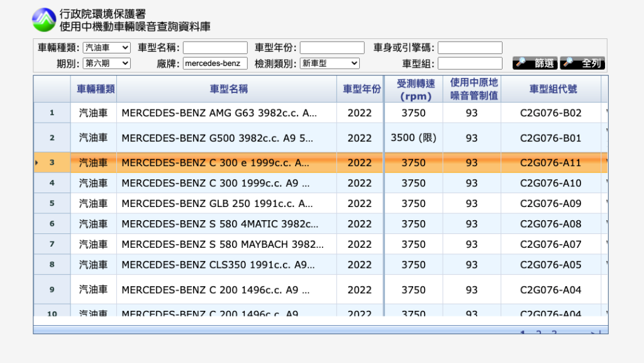Click row number 6 cell
Viewport: 644px width, 363px height.
(52, 224)
